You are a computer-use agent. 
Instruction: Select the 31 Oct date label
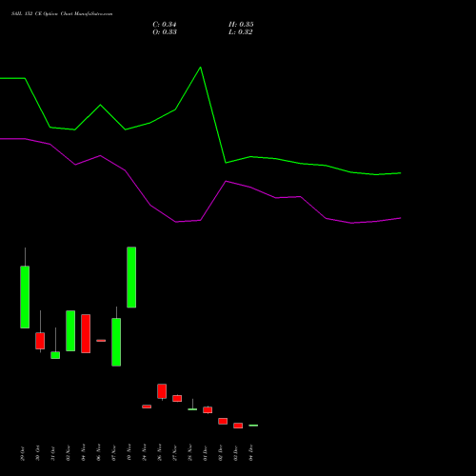52,453
